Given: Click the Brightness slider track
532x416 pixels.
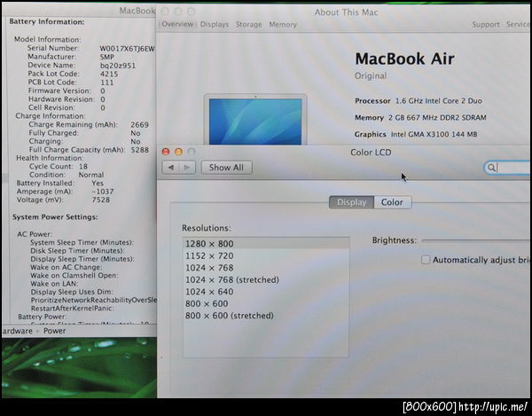Looking at the screenshot, I should (x=475, y=240).
